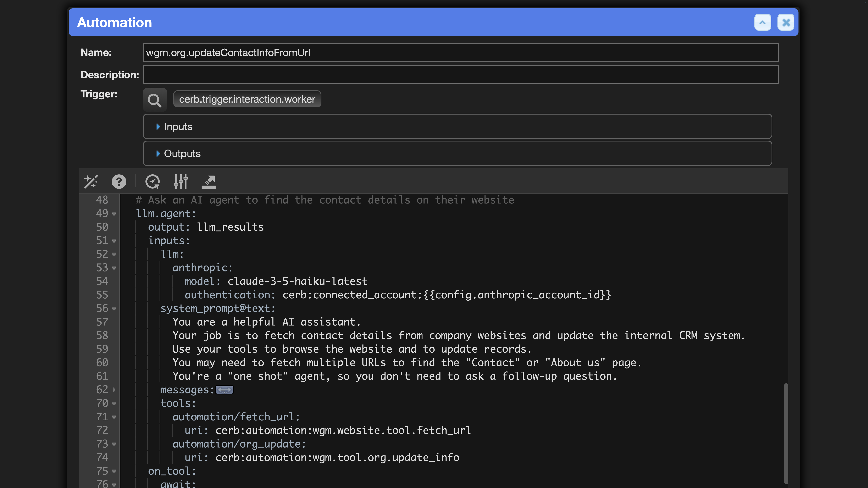This screenshot has width=868, height=488.
Task: Open the editor help question-mark icon
Action: 119,181
